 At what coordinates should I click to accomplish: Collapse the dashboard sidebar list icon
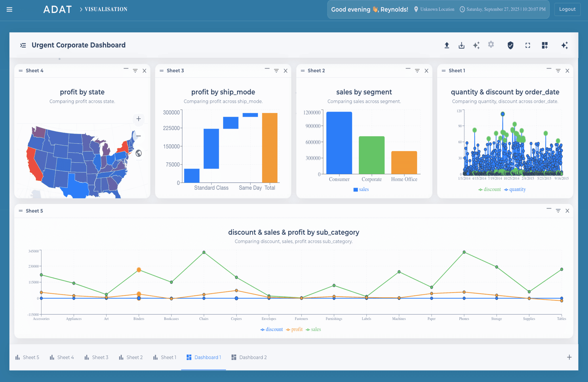click(x=23, y=45)
